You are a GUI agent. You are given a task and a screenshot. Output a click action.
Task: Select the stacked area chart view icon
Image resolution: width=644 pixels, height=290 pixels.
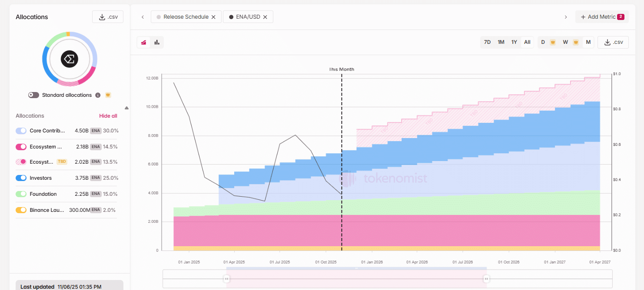(x=143, y=42)
